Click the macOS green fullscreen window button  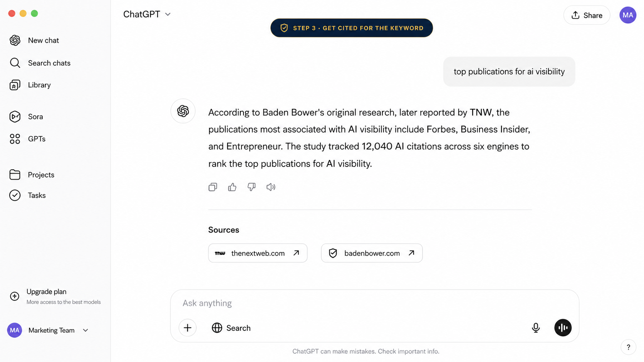tap(34, 13)
